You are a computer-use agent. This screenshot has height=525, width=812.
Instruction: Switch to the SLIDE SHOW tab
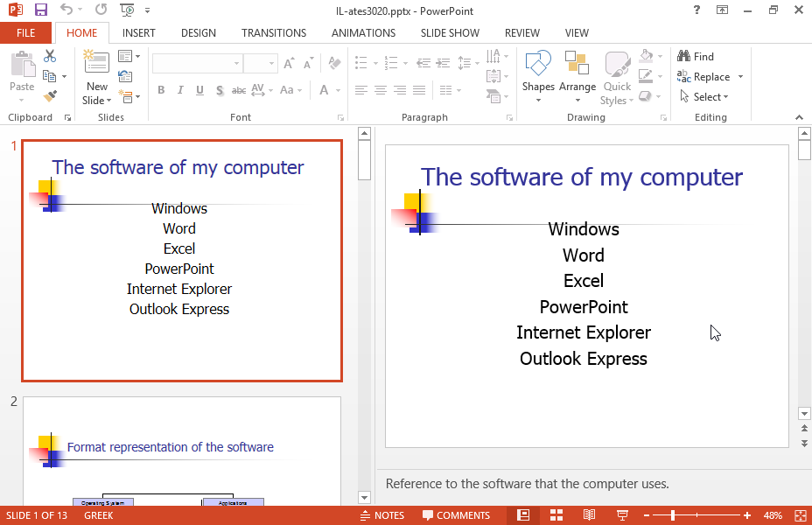[x=450, y=33]
